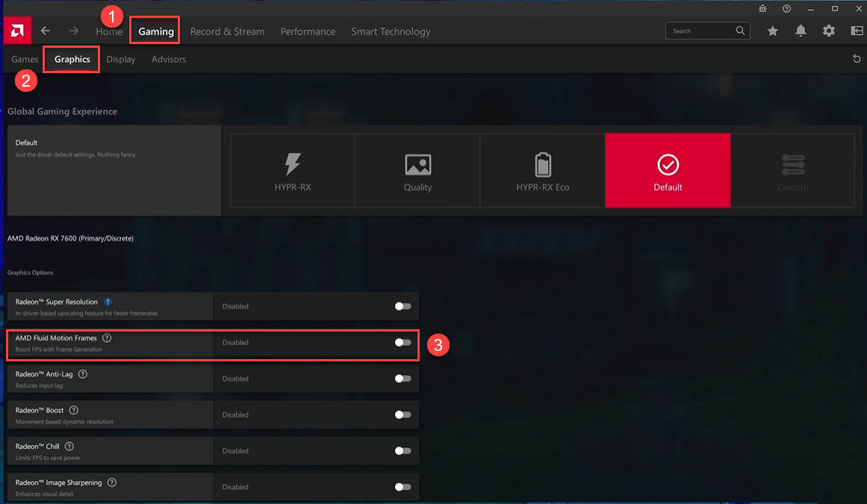Enable AMD Fluid Motion Frames toggle
Image resolution: width=867 pixels, height=504 pixels.
coord(403,343)
